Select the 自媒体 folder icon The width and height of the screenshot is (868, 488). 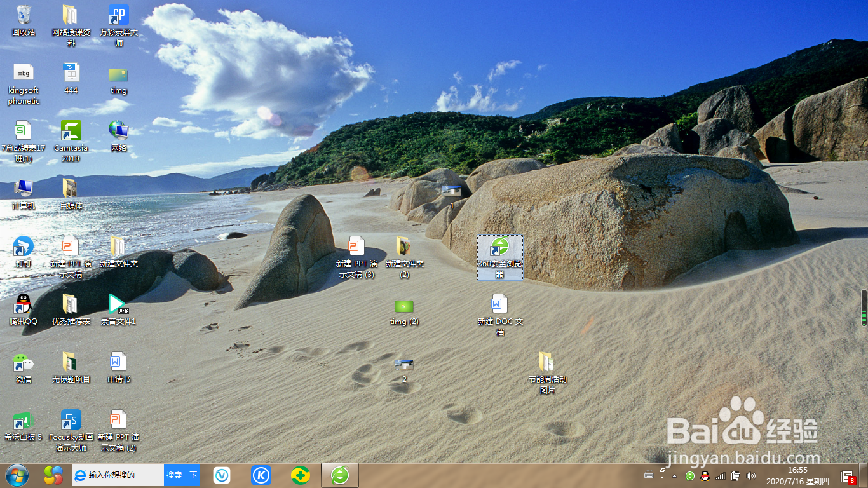71,194
